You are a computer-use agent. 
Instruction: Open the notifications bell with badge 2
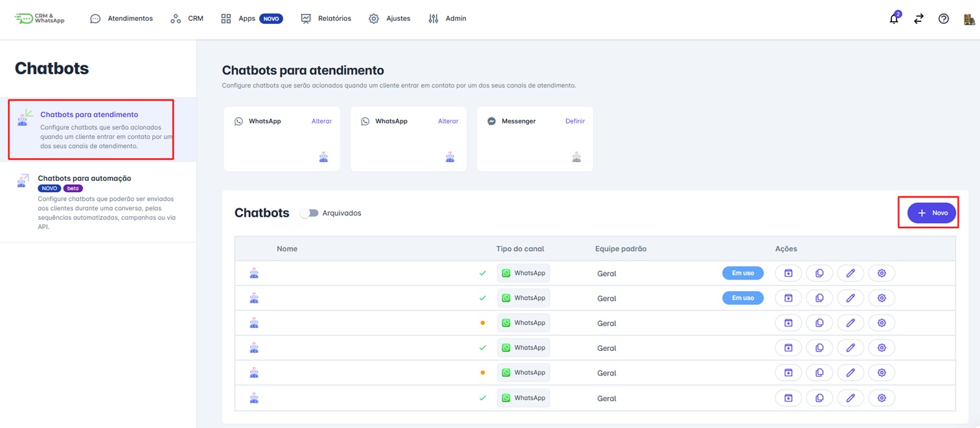[x=894, y=18]
